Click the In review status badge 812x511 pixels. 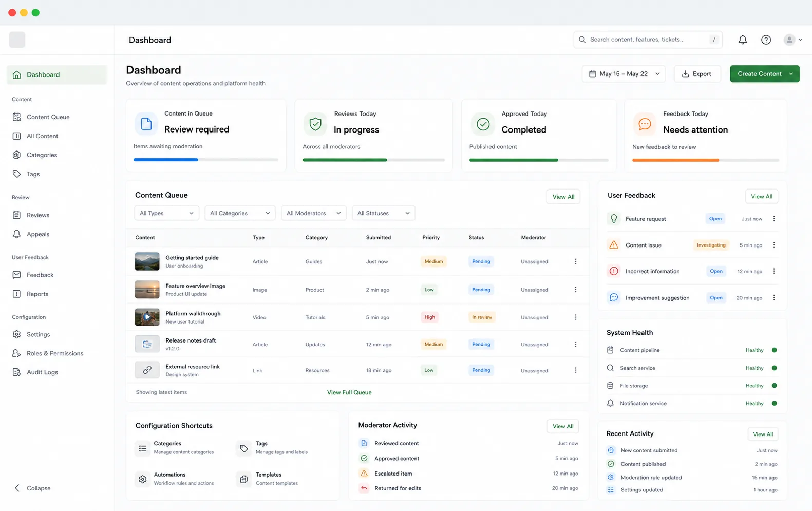click(x=482, y=317)
